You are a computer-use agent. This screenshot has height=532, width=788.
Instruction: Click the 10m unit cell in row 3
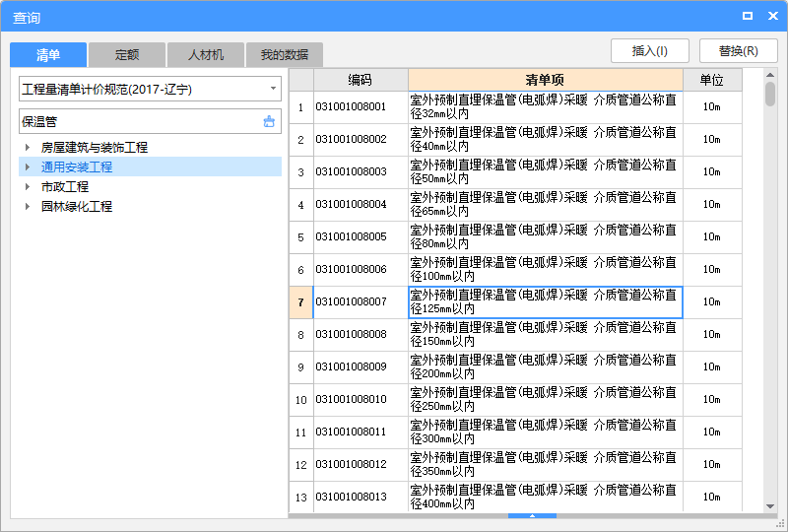click(712, 172)
